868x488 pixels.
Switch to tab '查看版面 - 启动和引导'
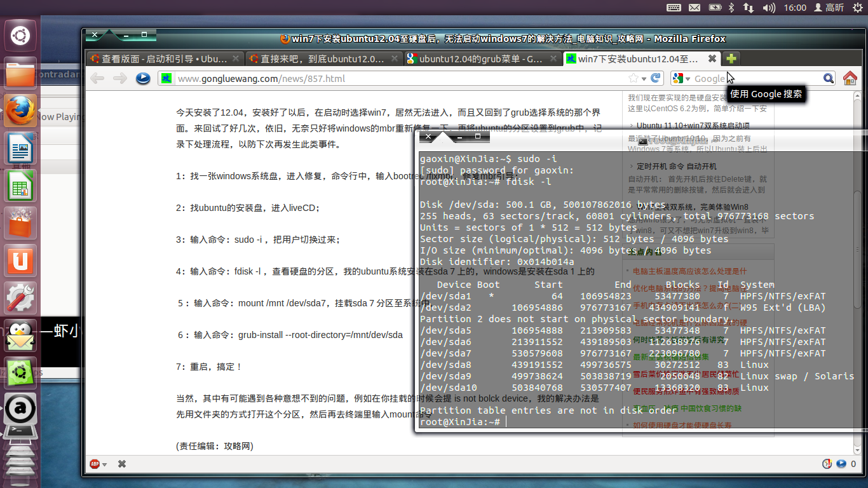[x=164, y=58]
